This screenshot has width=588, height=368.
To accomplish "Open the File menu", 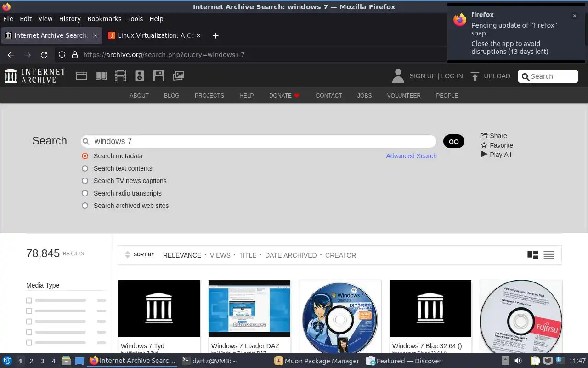I will point(8,19).
